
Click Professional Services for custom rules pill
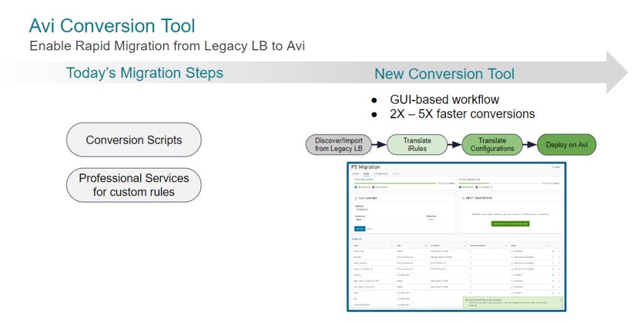point(134,185)
